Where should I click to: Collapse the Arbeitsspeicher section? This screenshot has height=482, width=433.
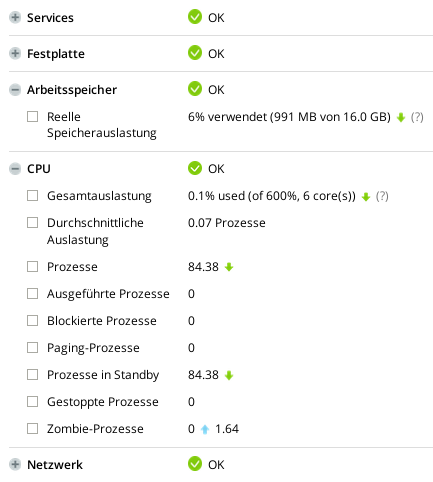pos(15,90)
